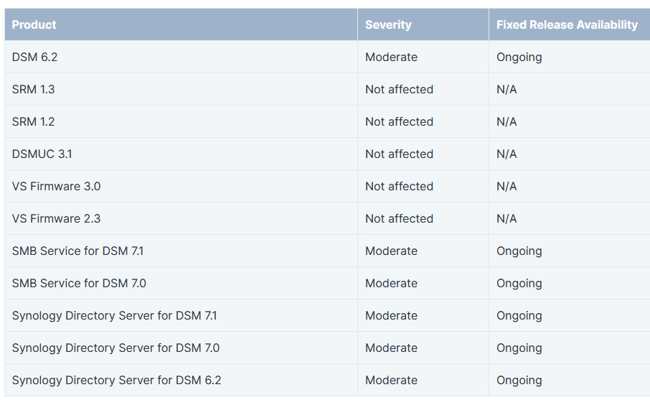Select VS Firmware 3.0 row

pyautogui.click(x=327, y=187)
